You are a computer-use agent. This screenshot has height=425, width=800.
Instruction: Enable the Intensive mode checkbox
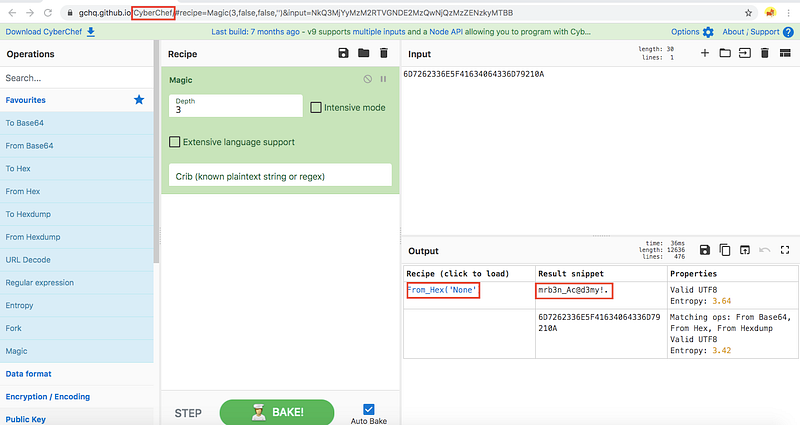pyautogui.click(x=316, y=107)
